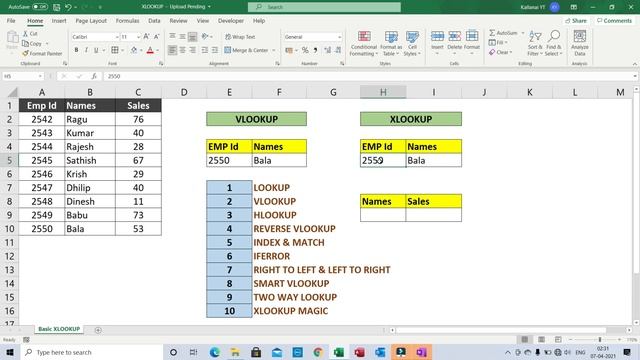640x360 pixels.
Task: Open the Comments pane button
Action: click(x=614, y=20)
